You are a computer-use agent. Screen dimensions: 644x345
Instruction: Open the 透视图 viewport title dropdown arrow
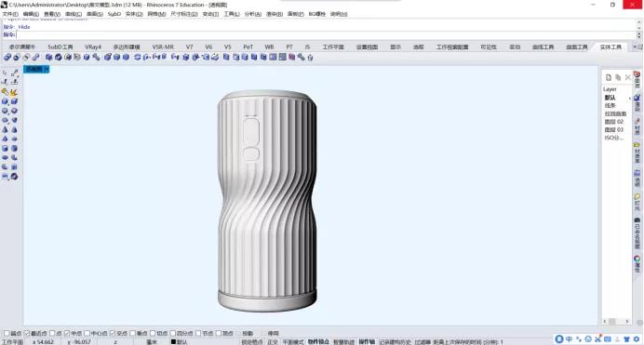[x=47, y=70]
